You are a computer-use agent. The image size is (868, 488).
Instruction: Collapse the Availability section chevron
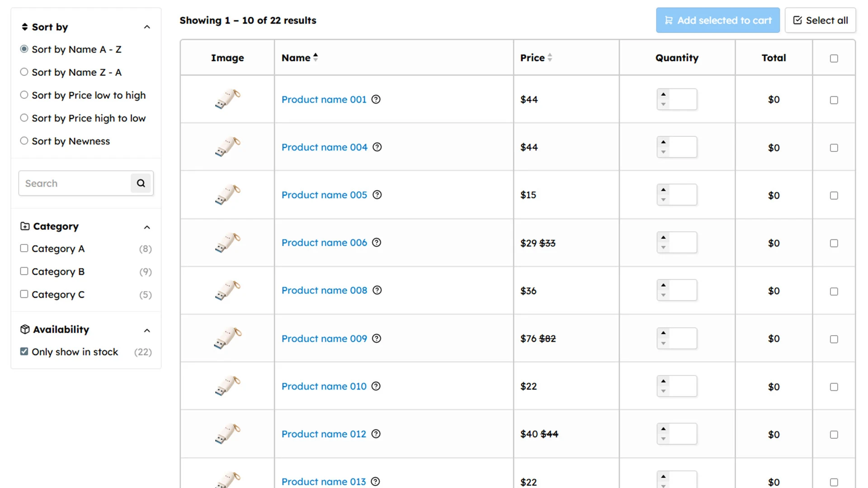click(x=147, y=330)
